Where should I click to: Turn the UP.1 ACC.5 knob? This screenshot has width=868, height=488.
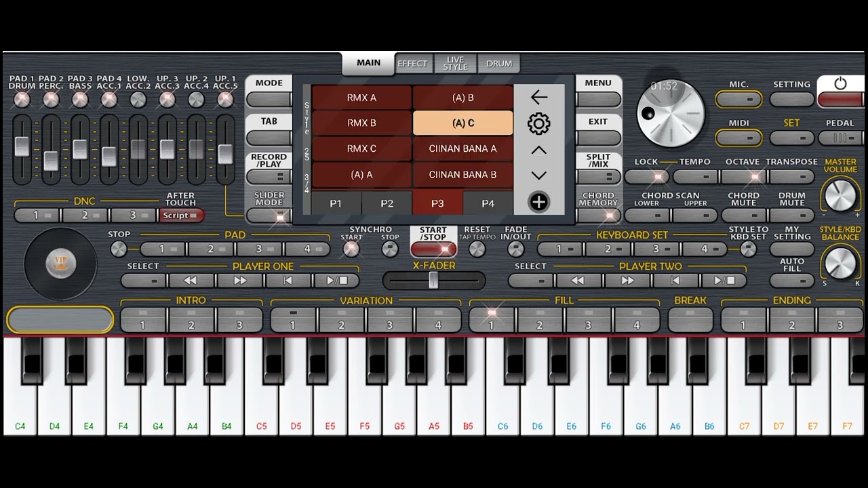click(225, 100)
